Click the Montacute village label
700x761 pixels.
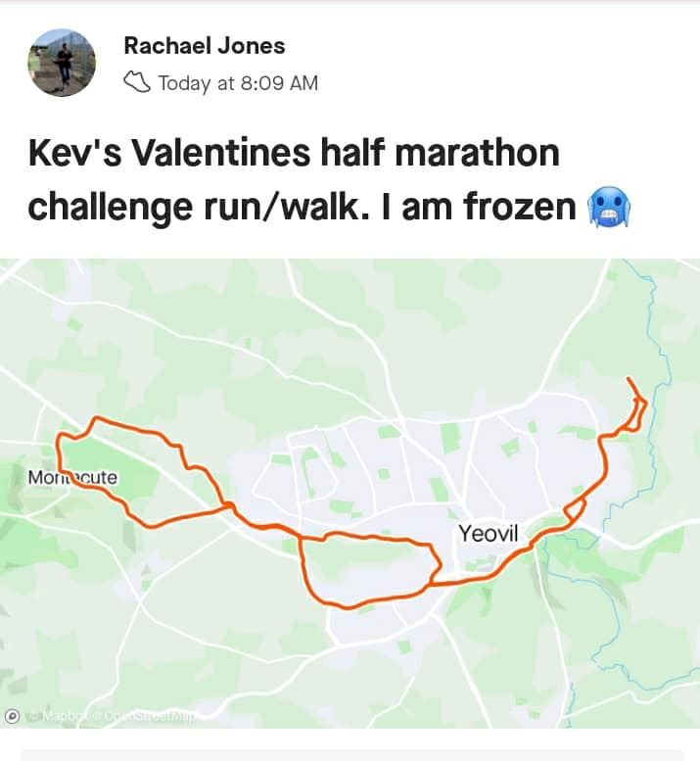72,478
